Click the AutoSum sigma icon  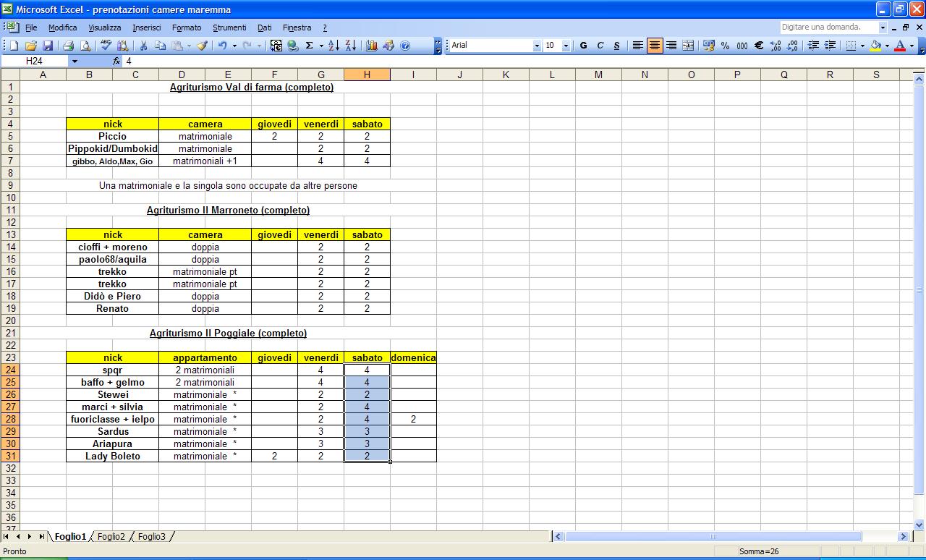tap(310, 46)
